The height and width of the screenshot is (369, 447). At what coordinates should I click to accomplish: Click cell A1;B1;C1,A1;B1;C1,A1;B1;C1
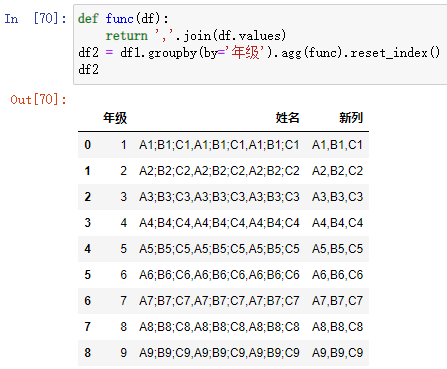(219, 145)
